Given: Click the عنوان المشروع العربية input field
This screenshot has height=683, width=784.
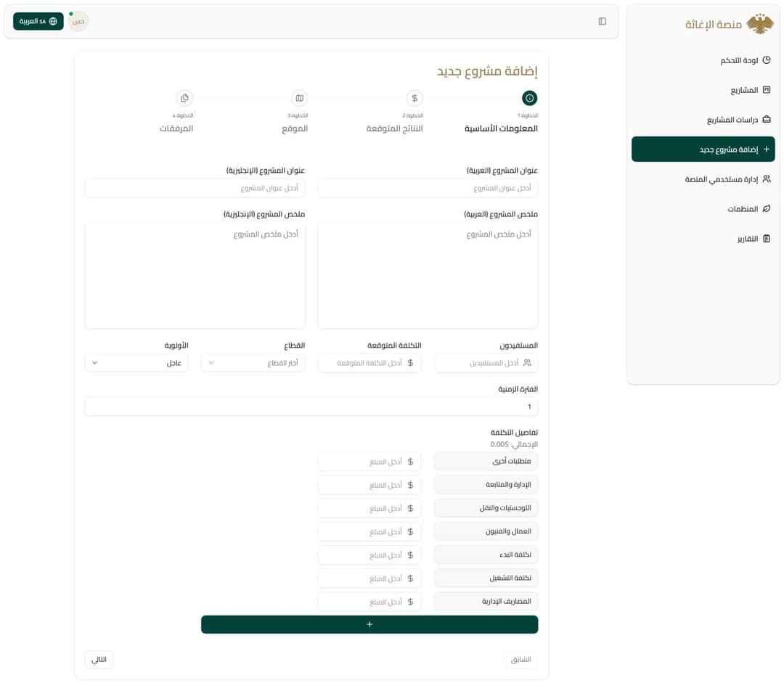Looking at the screenshot, I should click(427, 188).
